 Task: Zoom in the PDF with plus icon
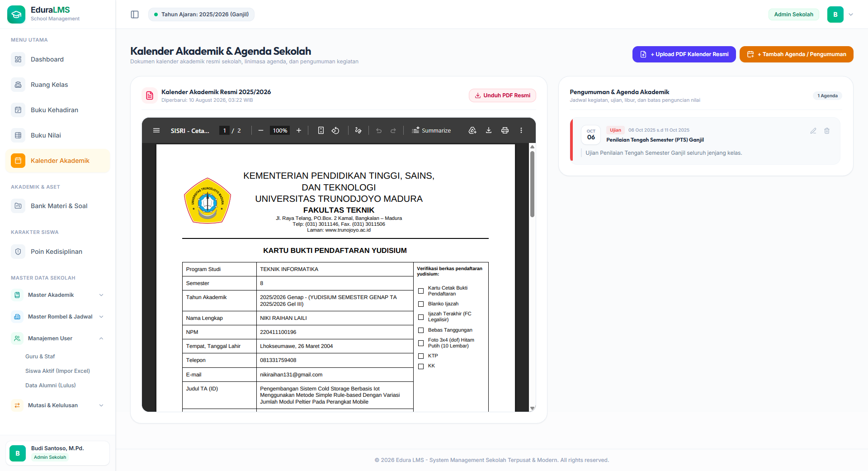tap(299, 130)
